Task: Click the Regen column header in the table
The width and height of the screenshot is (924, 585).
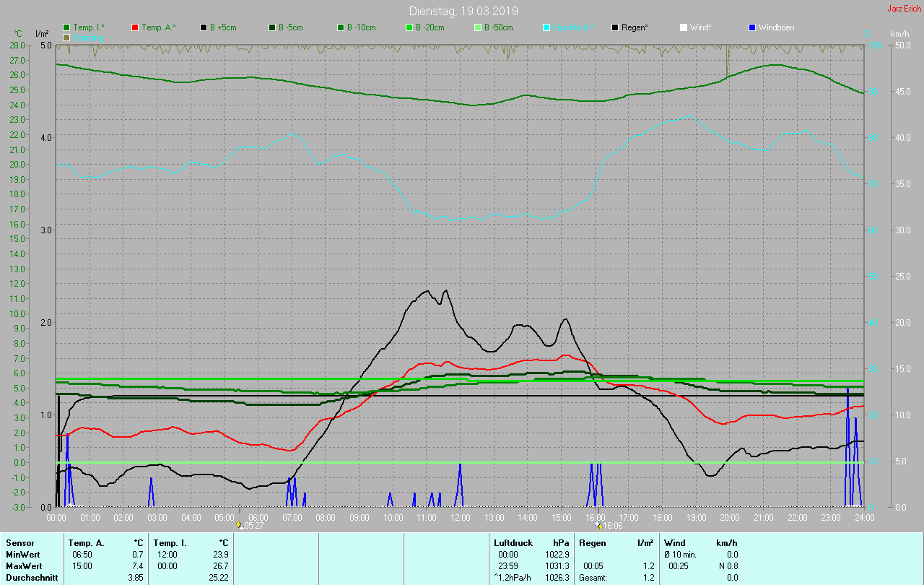Action: click(x=593, y=542)
